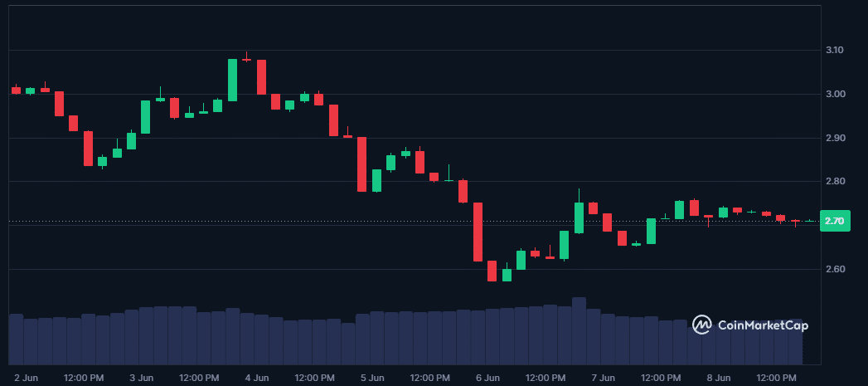Select the 2.60 price axis label
This screenshot has width=868, height=386.
(x=835, y=269)
